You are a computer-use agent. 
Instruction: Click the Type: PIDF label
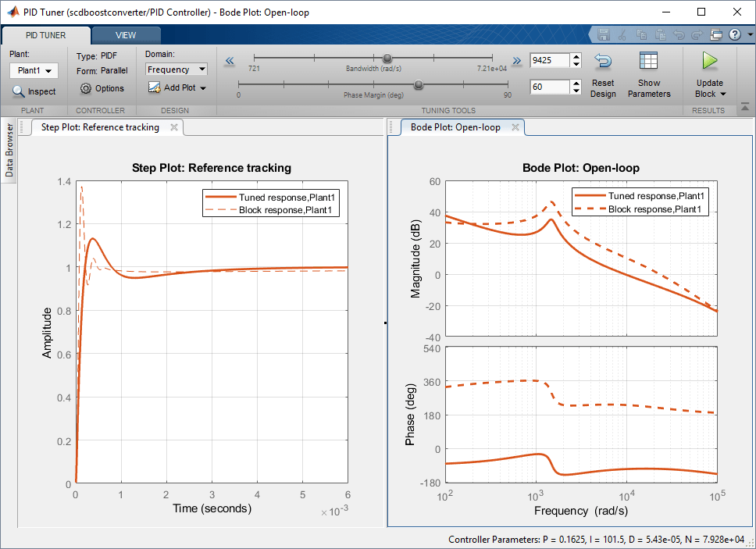point(96,56)
